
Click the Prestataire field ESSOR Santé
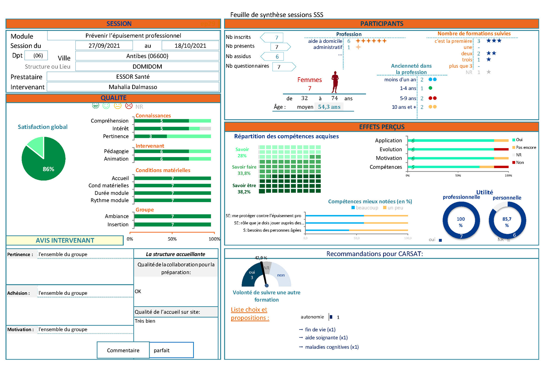tap(133, 76)
